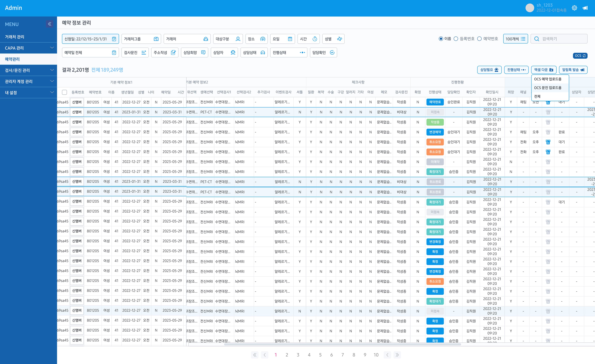The height and width of the screenshot is (364, 595).
Task: Click the headset icon in 상담상태 filter
Action: click(x=263, y=52)
